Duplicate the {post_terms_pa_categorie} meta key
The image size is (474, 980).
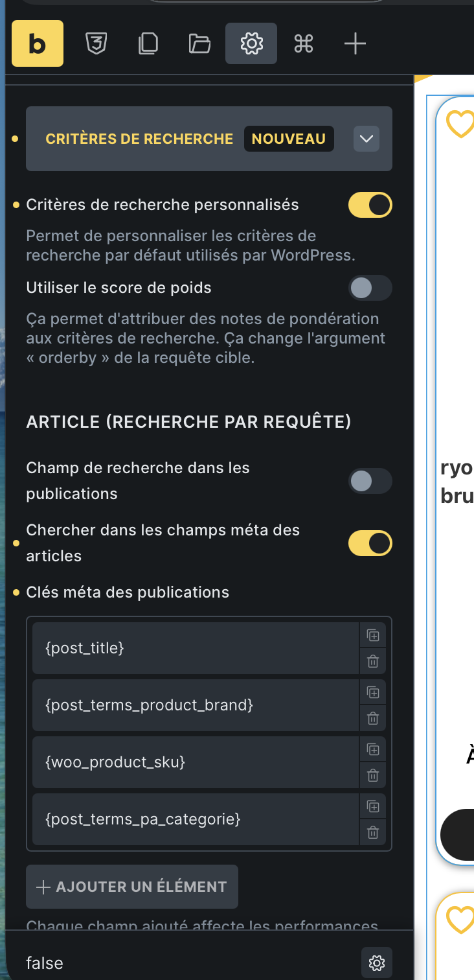click(x=373, y=806)
